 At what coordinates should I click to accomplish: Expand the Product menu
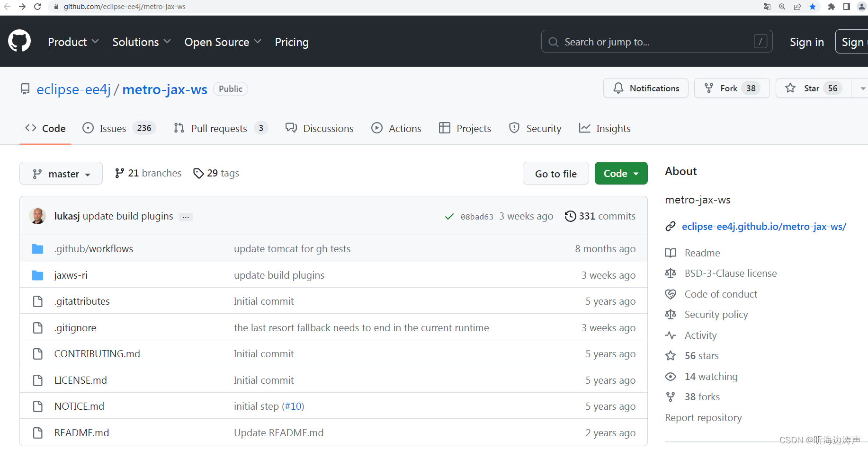point(73,42)
